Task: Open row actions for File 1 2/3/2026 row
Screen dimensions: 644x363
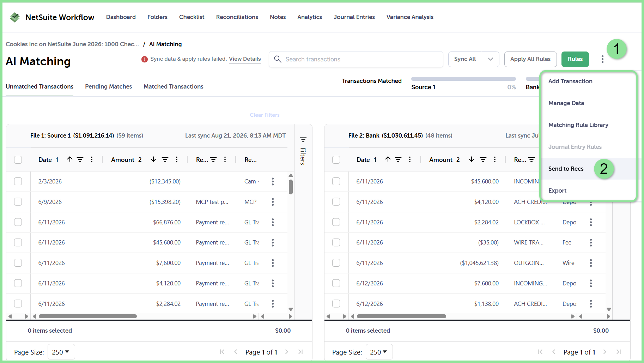Action: (273, 181)
